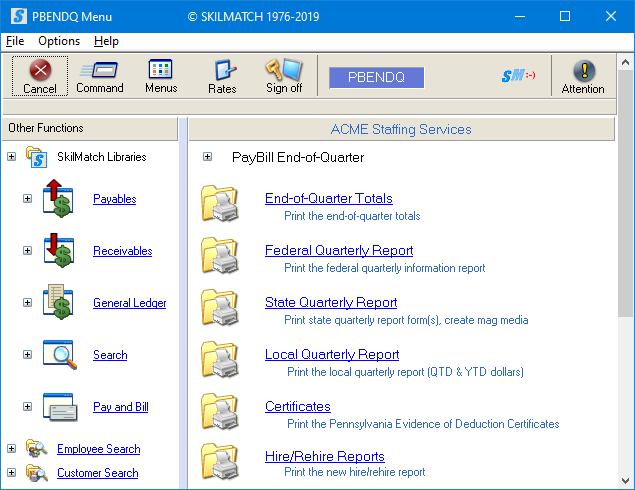
Task: Open the Local Quarterly Report link
Action: (332, 354)
